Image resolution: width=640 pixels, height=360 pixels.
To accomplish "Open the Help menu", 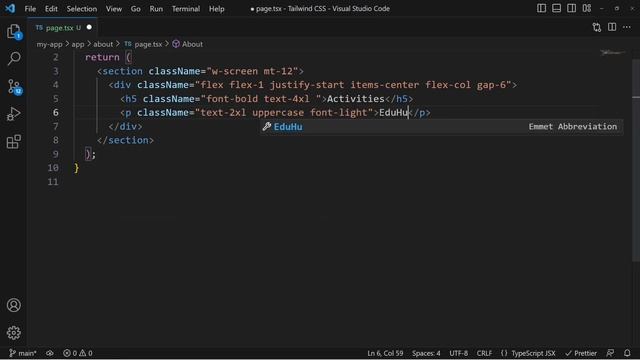I will [217, 9].
